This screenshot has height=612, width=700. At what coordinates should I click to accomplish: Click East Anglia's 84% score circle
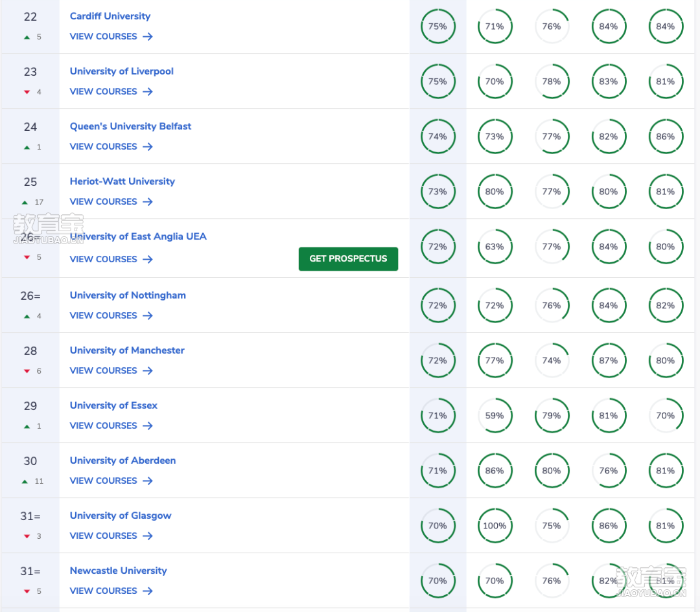coord(609,247)
